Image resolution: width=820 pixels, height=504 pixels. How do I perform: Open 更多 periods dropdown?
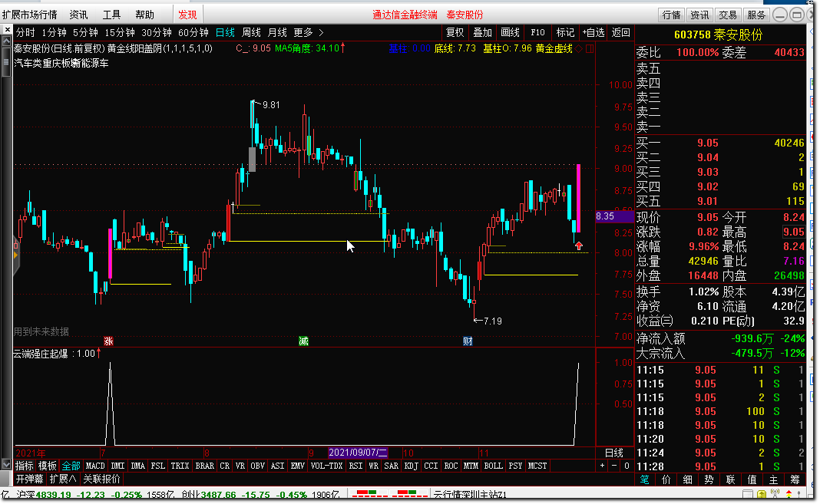[309, 32]
